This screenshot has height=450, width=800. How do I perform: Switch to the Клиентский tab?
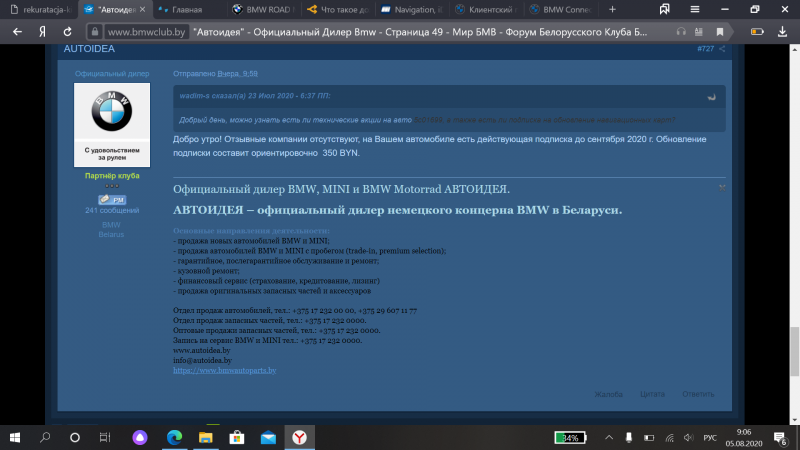pos(487,9)
